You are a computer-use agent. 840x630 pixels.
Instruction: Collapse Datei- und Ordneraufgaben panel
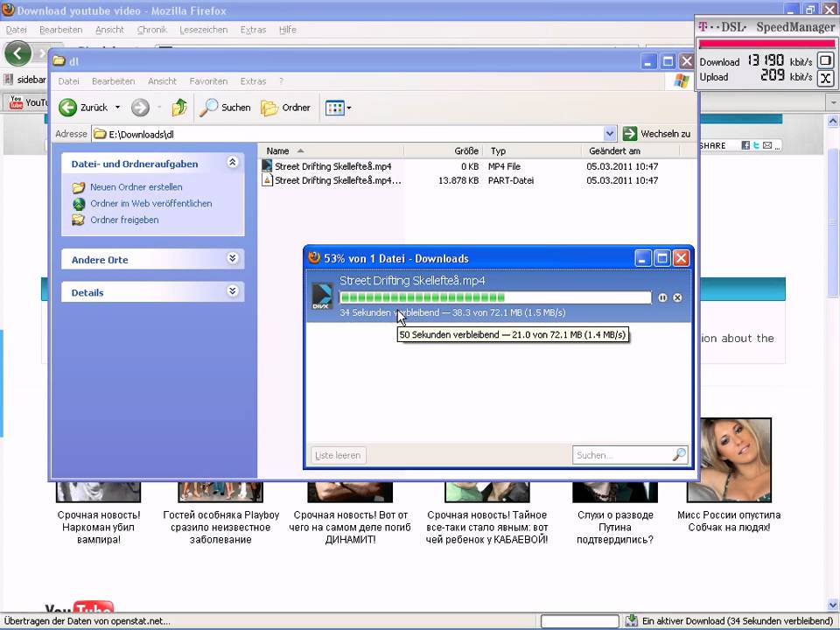[x=232, y=163]
